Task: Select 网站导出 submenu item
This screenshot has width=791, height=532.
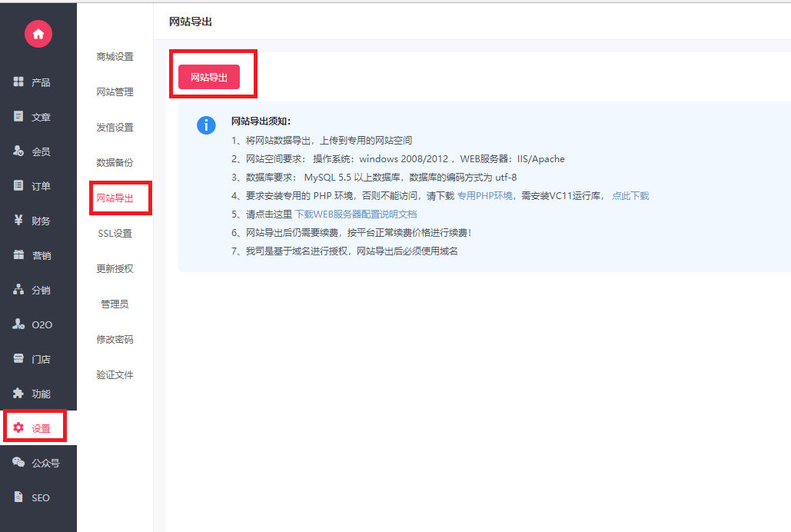Action: (x=115, y=198)
